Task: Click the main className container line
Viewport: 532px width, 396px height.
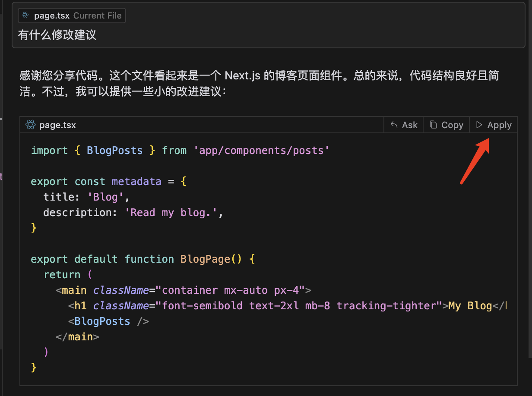Action: [184, 290]
